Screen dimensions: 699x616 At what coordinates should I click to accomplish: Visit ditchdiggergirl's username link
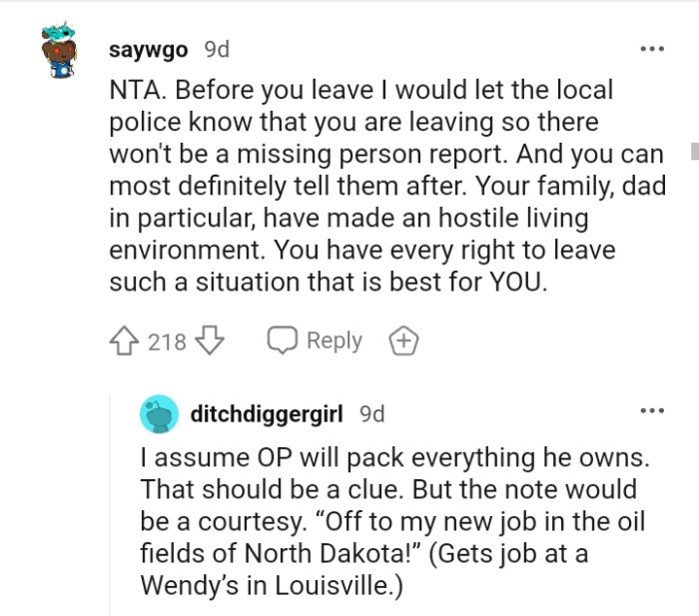270,413
